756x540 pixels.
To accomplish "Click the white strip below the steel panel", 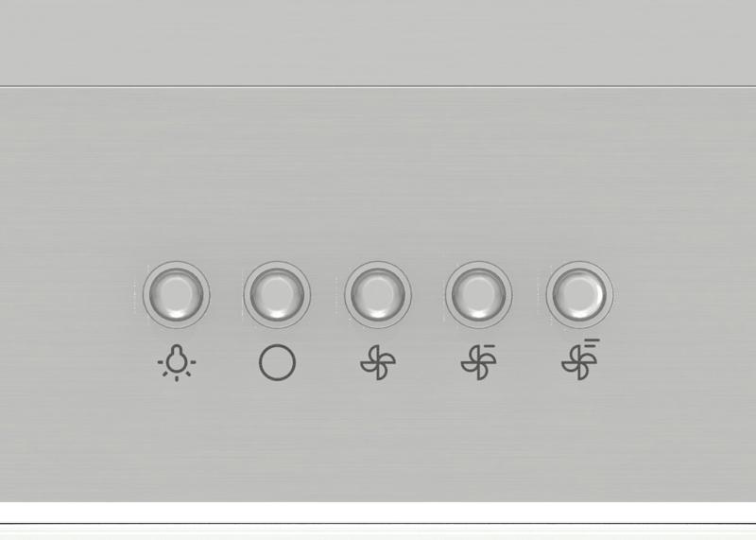I will click(x=378, y=512).
